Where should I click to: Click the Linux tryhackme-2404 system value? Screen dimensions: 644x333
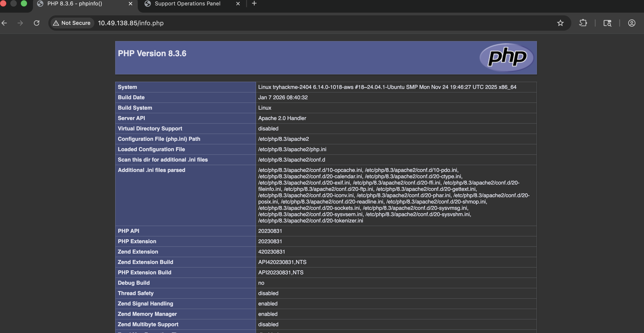[x=387, y=87]
